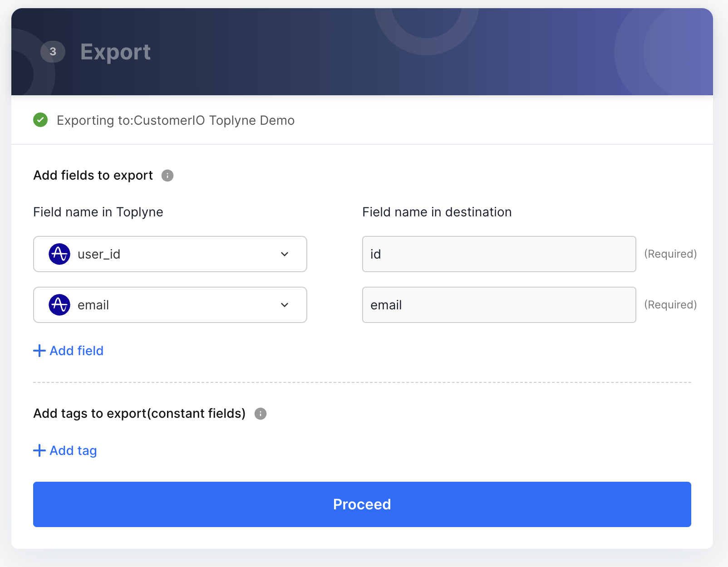Screen dimensions: 728x567
Task: Click the step 3 number badge
Action: tap(53, 52)
